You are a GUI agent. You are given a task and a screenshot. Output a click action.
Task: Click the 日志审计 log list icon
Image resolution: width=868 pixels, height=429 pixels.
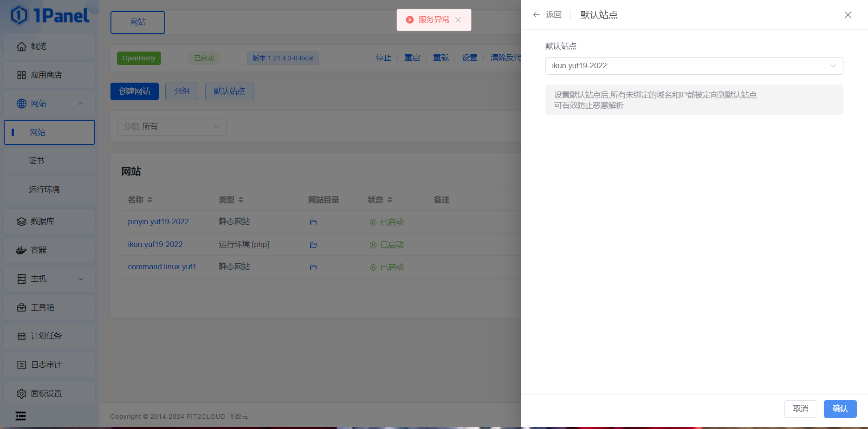point(21,365)
